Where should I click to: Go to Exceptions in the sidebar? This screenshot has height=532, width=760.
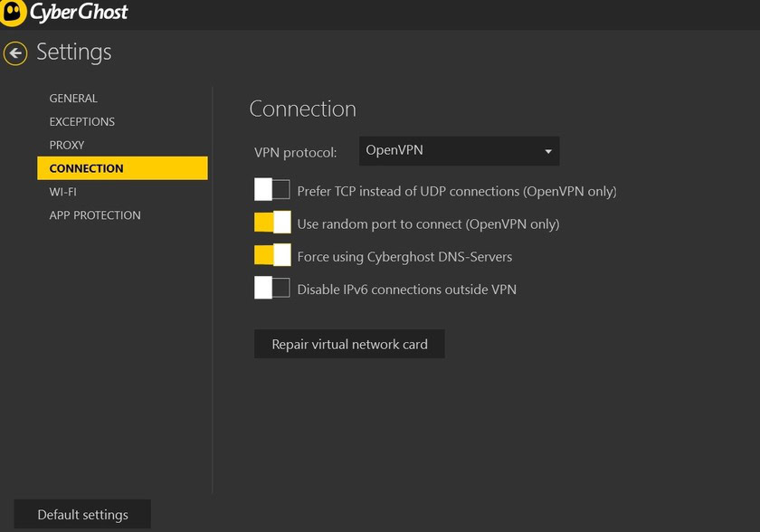coord(81,122)
